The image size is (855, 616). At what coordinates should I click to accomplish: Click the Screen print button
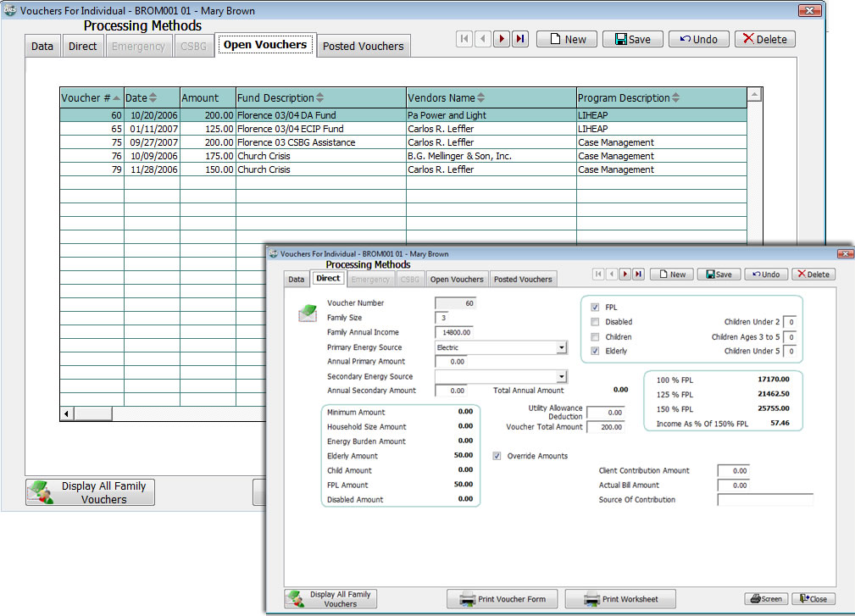coord(766,599)
